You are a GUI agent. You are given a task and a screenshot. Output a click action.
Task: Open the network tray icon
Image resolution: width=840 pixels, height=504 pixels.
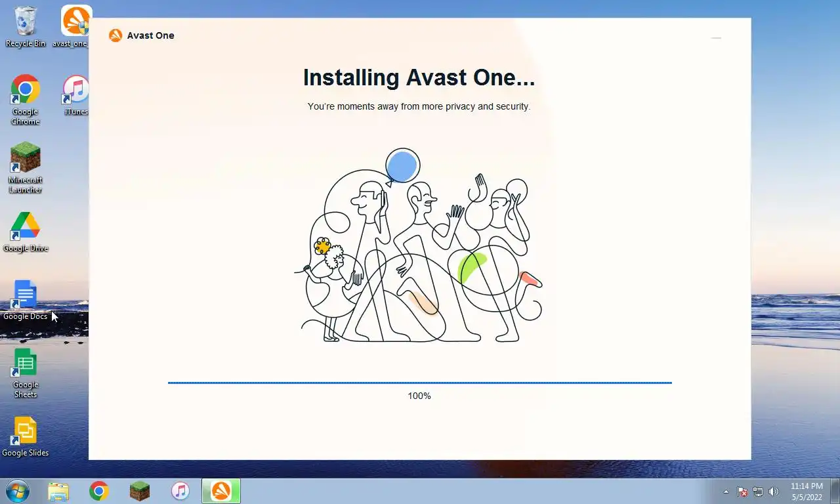[x=758, y=492]
